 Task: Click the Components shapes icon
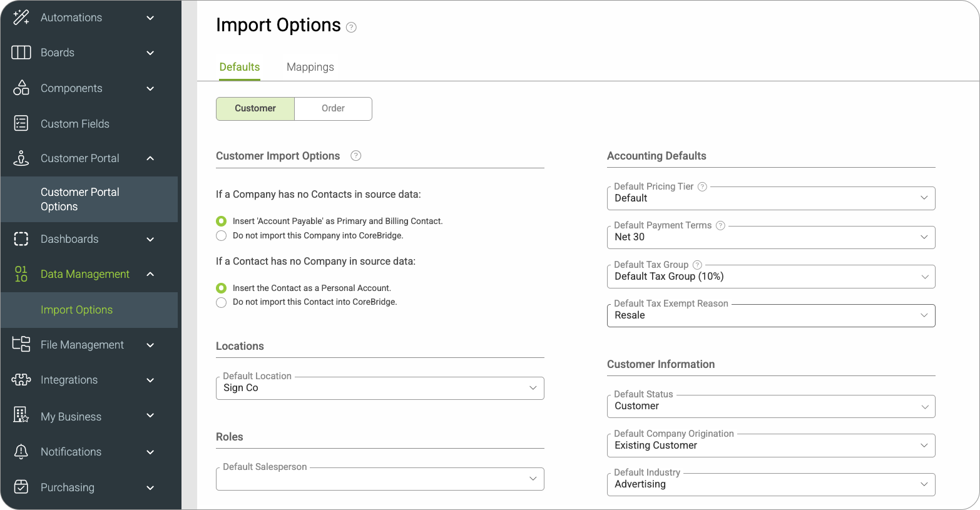tap(21, 88)
